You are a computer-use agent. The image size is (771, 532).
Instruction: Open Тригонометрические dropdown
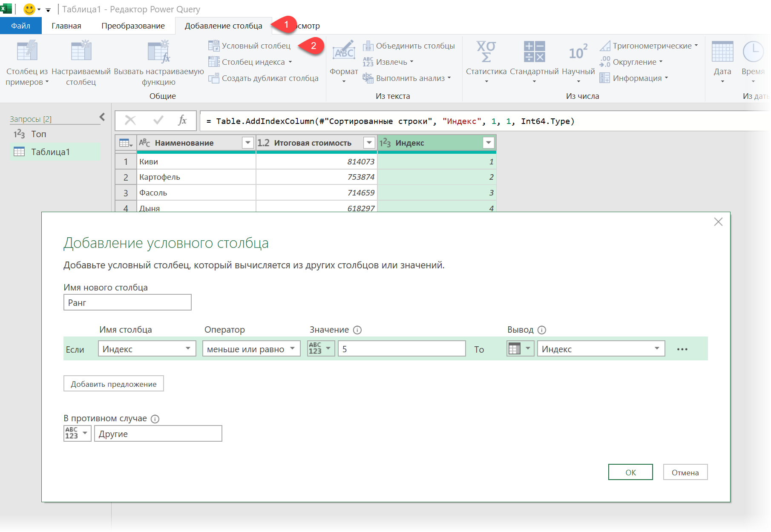649,46
